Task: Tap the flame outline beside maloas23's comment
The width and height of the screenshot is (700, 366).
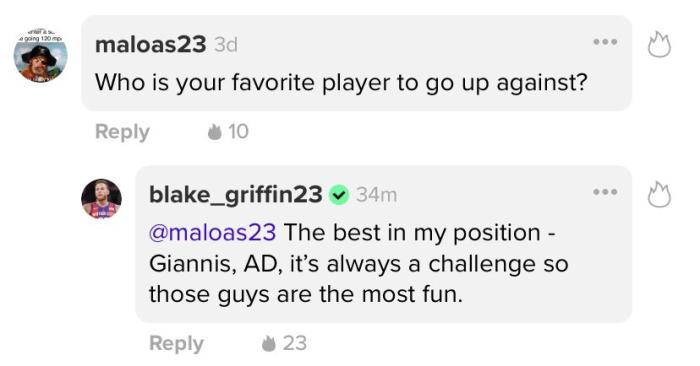Action: click(x=659, y=44)
